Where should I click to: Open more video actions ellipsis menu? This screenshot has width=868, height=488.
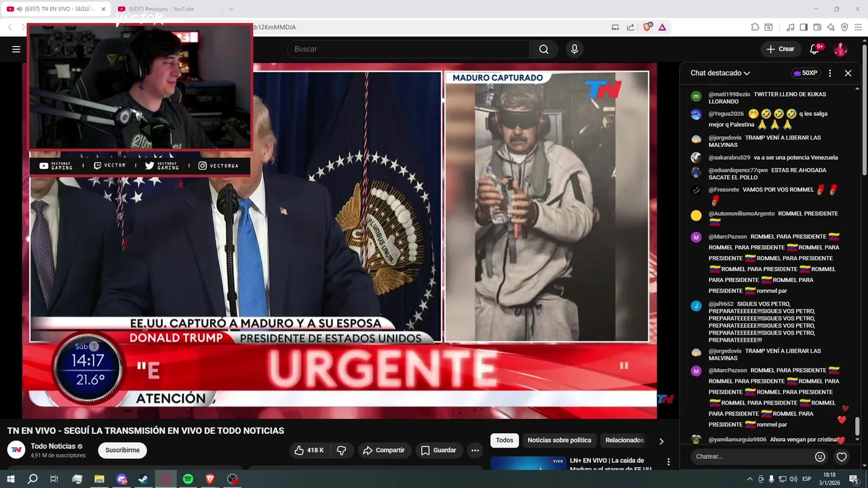pyautogui.click(x=475, y=450)
